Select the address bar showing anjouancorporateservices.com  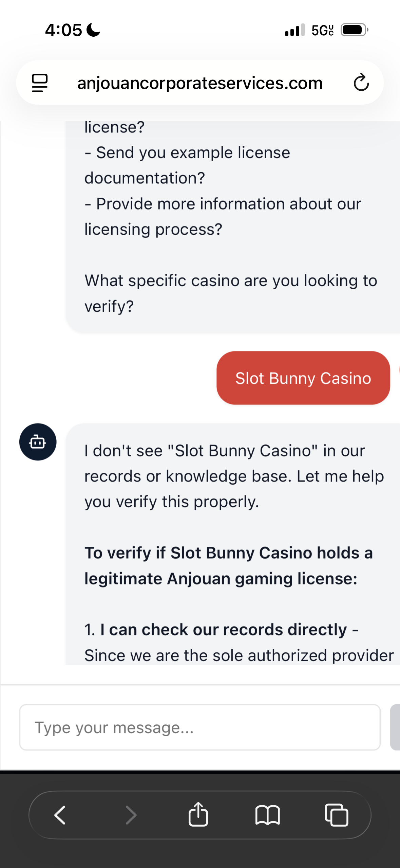[200, 83]
